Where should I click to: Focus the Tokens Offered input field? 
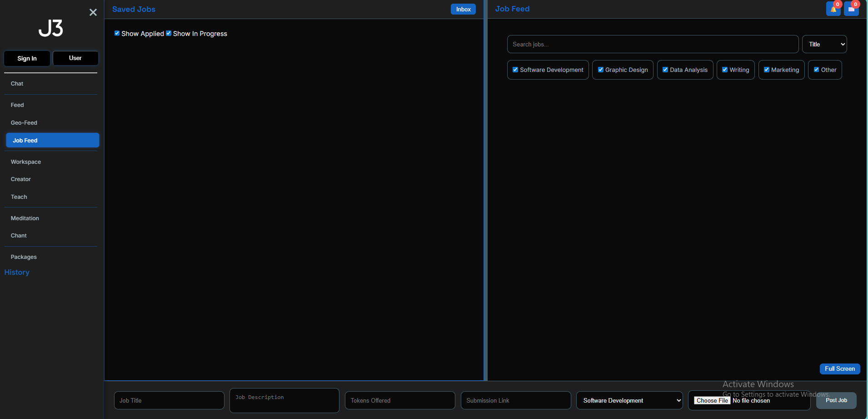pyautogui.click(x=400, y=400)
